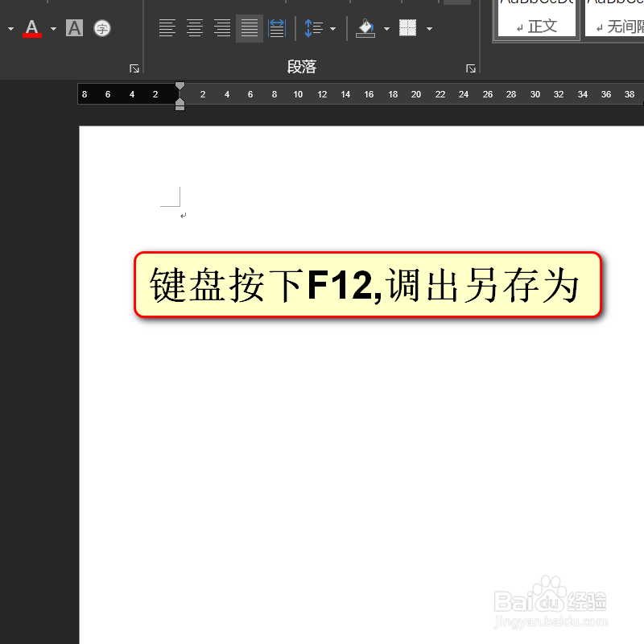Screen dimensions: 644x644
Task: Expand the Borders dropdown menu
Action: tap(429, 28)
